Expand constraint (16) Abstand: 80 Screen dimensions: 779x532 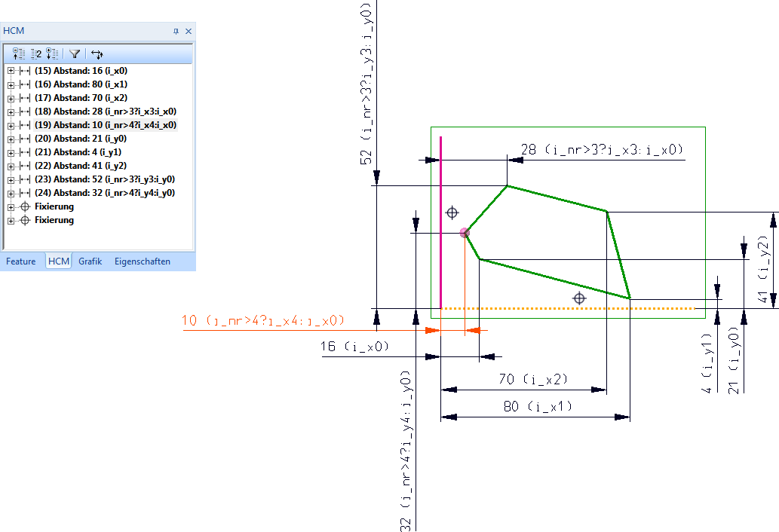tap(11, 85)
